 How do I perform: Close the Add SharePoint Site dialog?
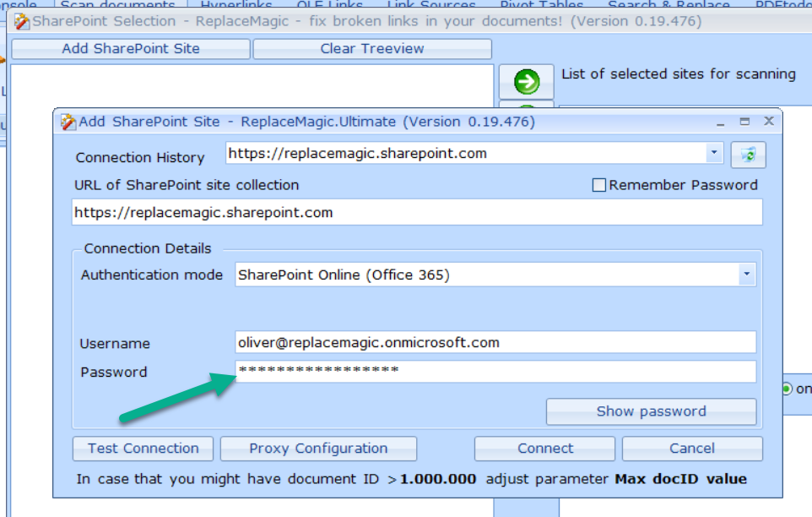(769, 121)
